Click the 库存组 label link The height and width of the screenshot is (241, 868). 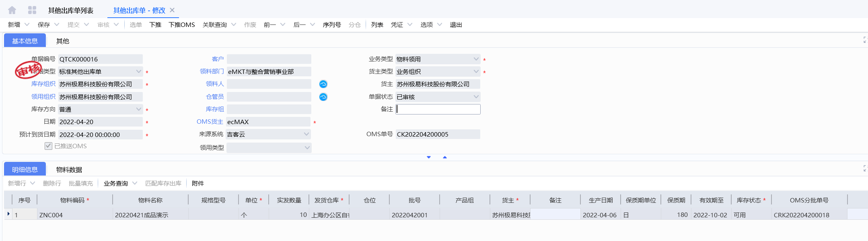(x=215, y=109)
